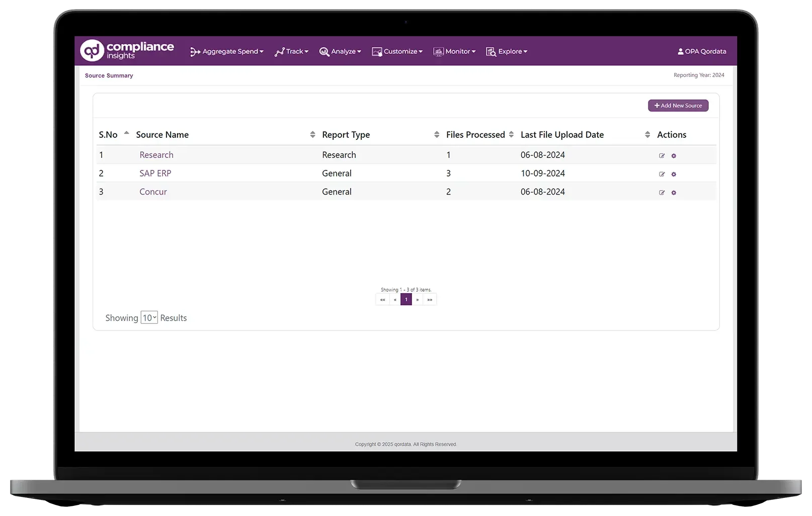Open settings gear for SAP ERP row
The width and height of the screenshot is (812, 516).
pyautogui.click(x=674, y=175)
